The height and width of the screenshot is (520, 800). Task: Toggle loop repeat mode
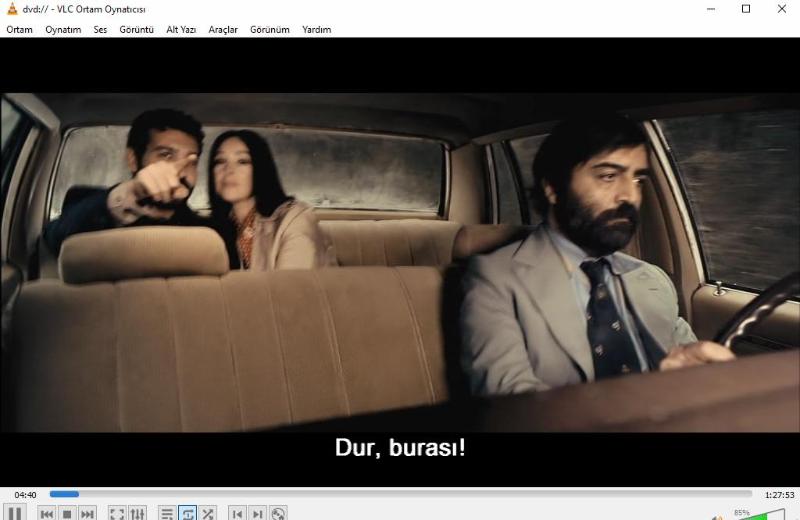(187, 513)
